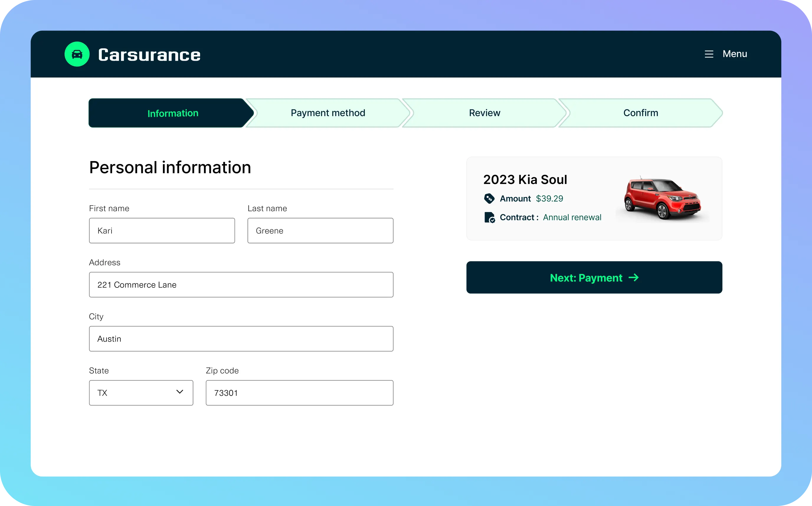
Task: Open the Review step
Action: (x=484, y=113)
